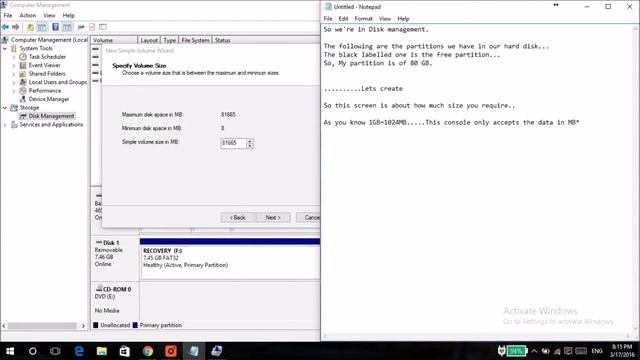The image size is (640, 360).
Task: Click Simple volume size in MB field
Action: (233, 143)
